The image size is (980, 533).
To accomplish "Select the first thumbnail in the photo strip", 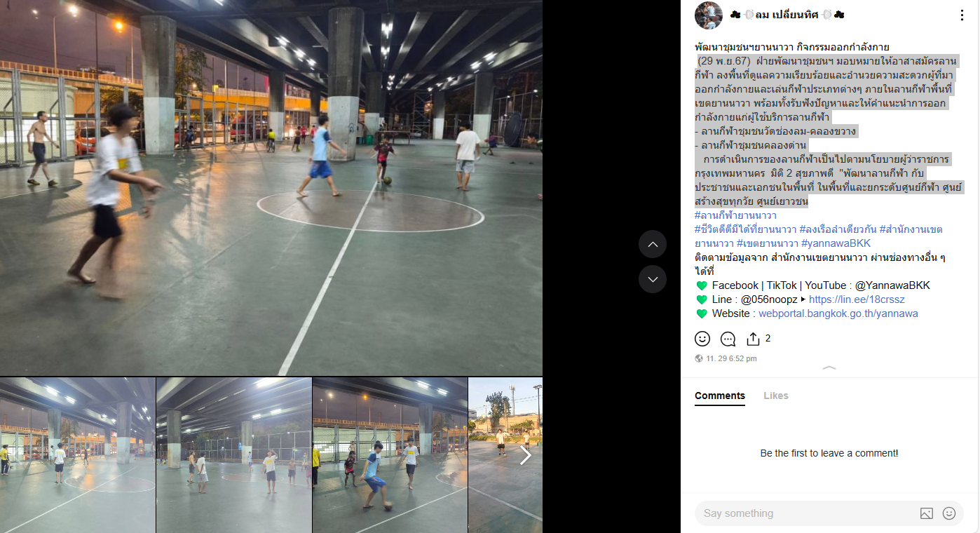I will (x=78, y=455).
